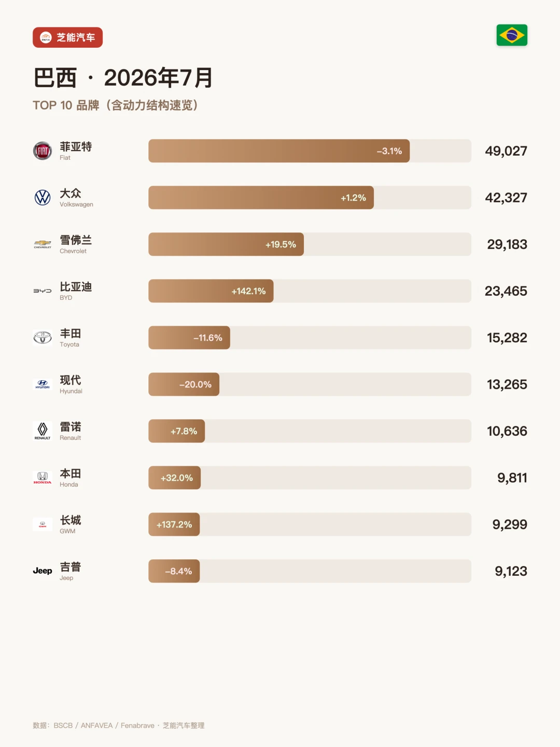Click the Toyota emblem icon
Viewport: 560px width, 747px height.
(43, 338)
